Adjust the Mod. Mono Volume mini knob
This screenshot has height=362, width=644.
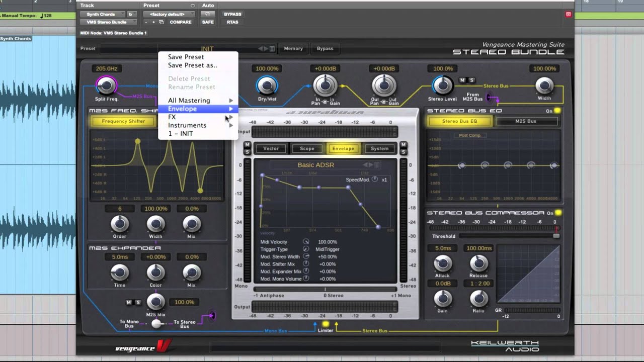click(x=306, y=279)
